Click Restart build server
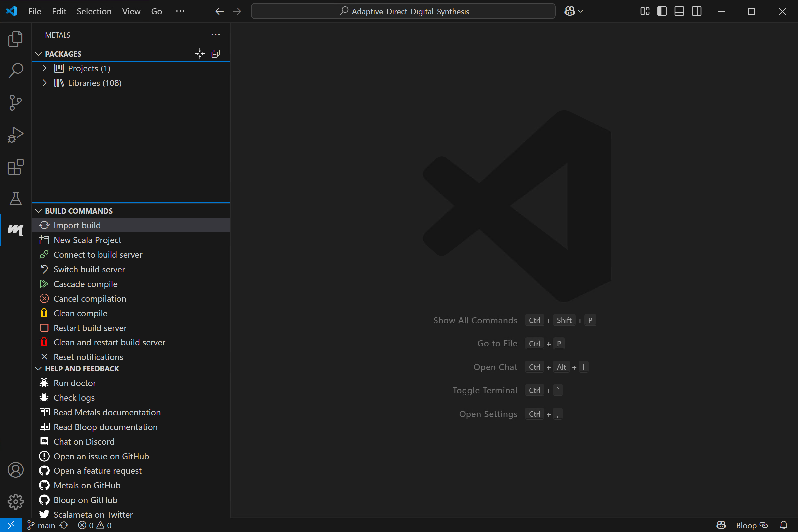The height and width of the screenshot is (532, 798). 131,328
